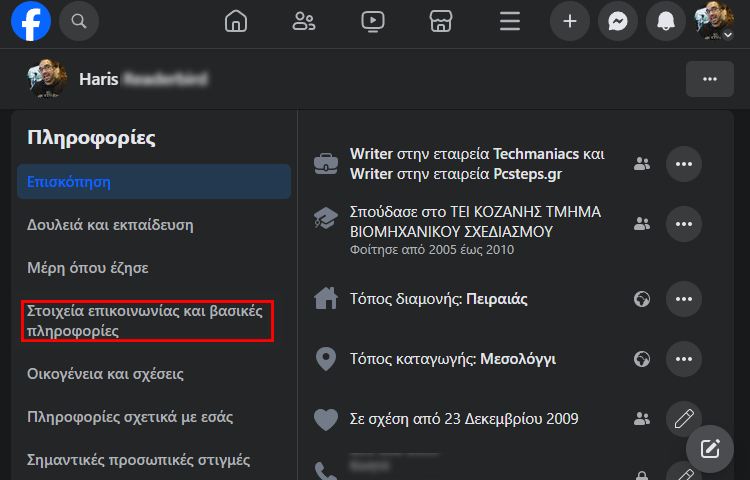Viewport: 750px width, 480px height.
Task: Change public audience for Τόπος καταγωγής
Action: pyautogui.click(x=642, y=359)
